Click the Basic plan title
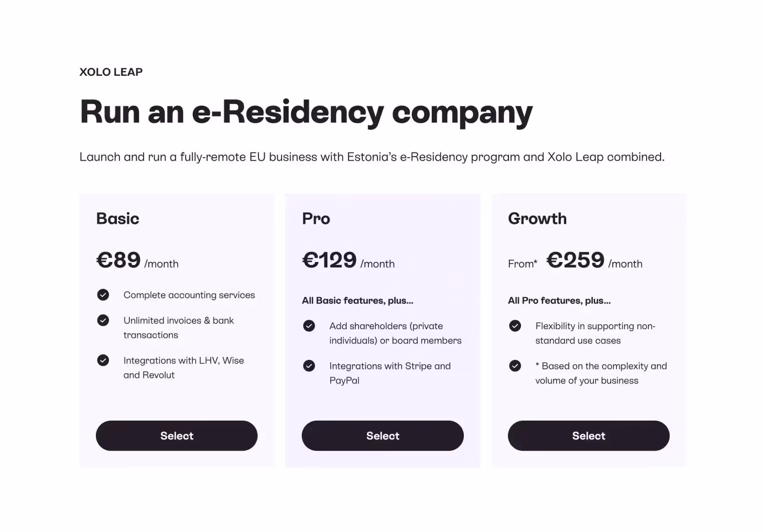 117,218
